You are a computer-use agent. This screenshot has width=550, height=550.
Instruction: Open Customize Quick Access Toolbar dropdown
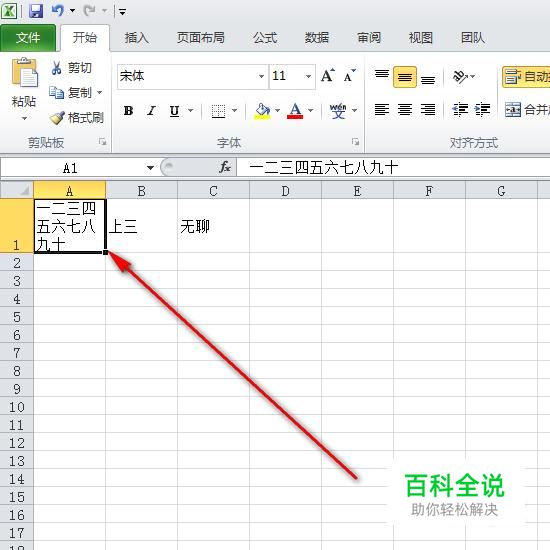[122, 12]
